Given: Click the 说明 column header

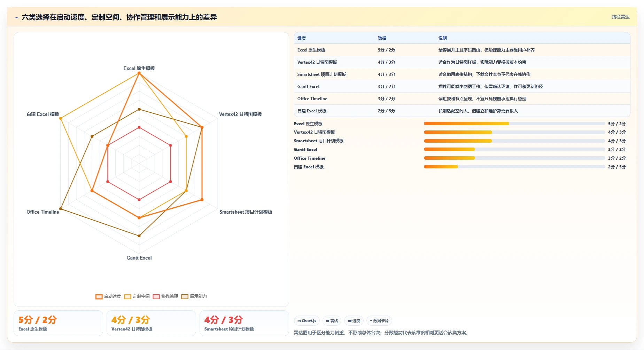Looking at the screenshot, I should (x=442, y=38).
